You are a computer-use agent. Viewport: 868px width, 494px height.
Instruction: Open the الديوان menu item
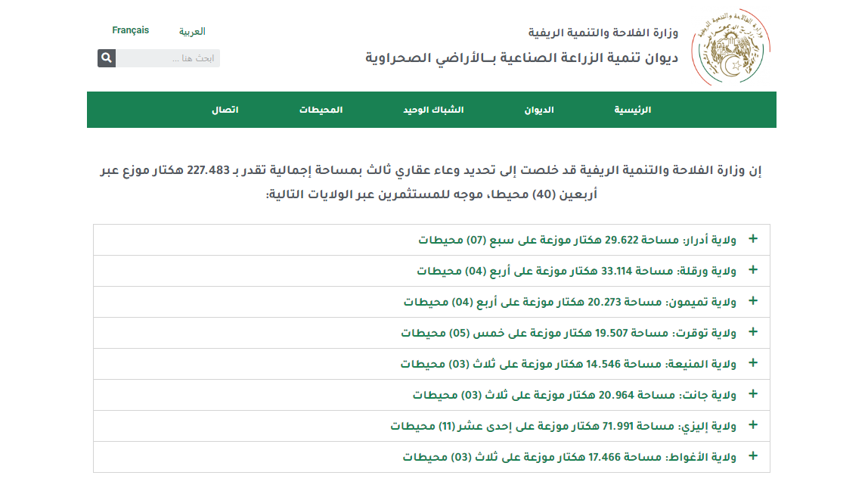(x=539, y=110)
